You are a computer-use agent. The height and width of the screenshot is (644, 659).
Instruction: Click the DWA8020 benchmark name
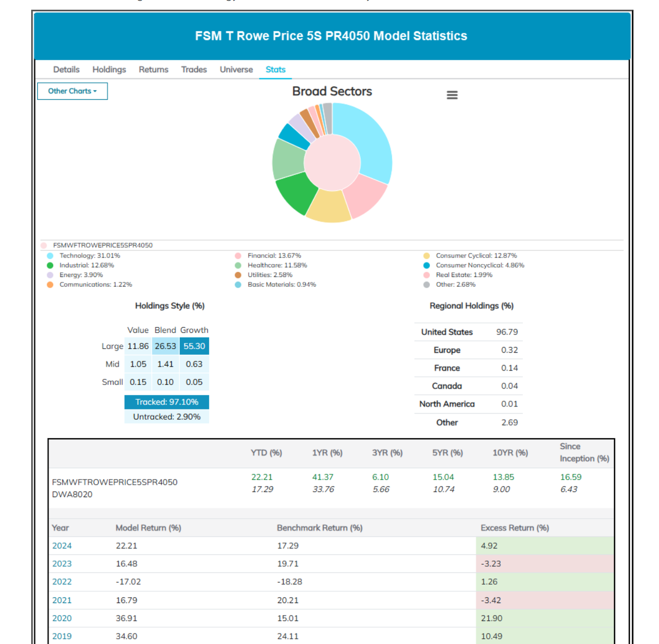click(72, 495)
